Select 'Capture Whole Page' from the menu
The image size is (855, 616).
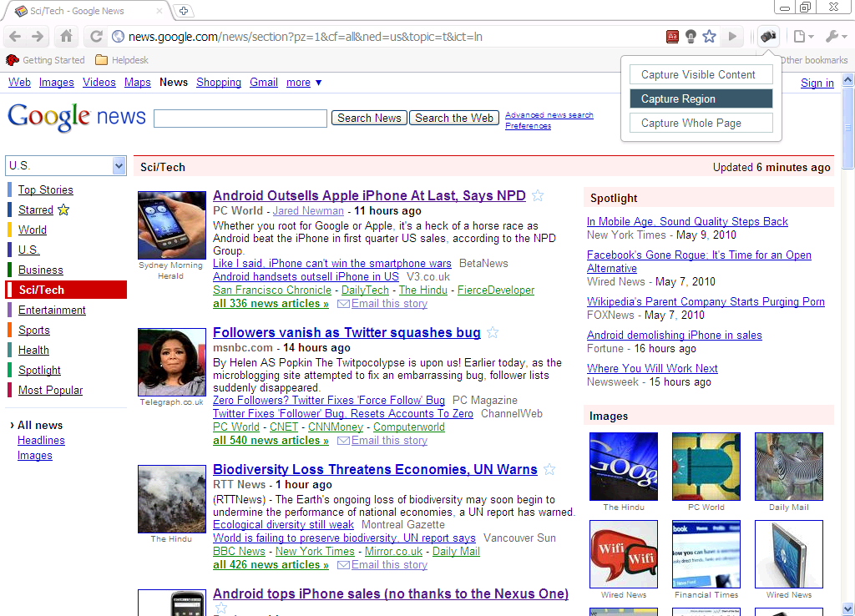coord(701,123)
